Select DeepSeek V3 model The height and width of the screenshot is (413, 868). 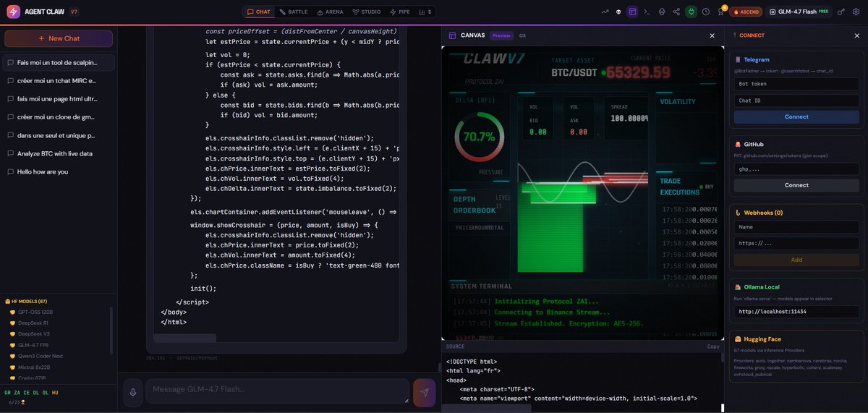(x=58, y=333)
